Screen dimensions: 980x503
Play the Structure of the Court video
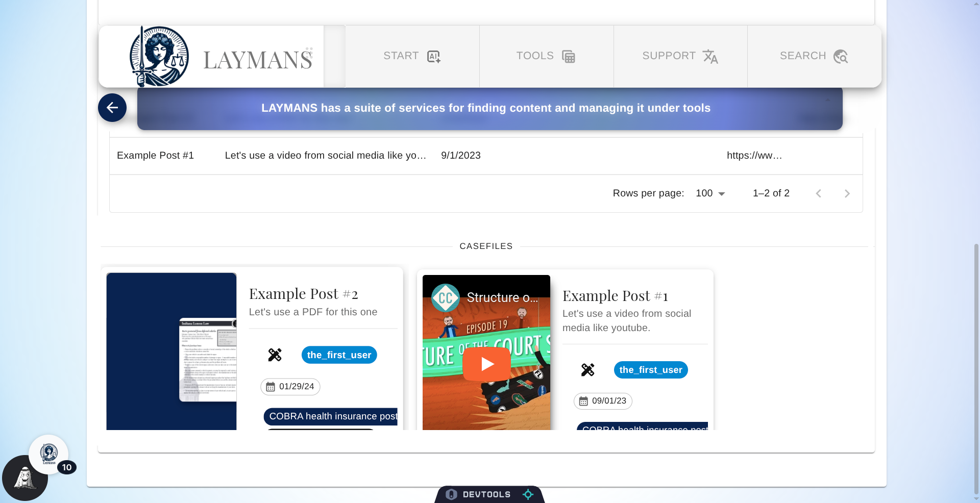point(486,364)
